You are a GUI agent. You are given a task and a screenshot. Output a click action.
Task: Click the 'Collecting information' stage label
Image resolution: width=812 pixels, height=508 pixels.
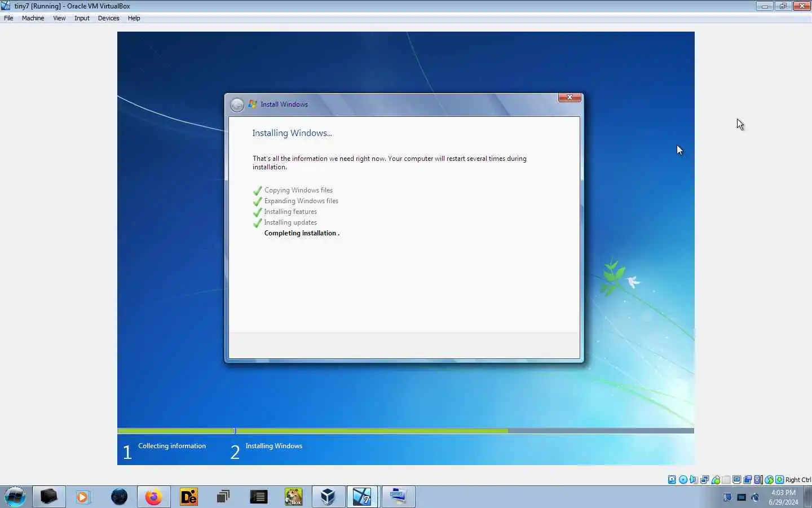pos(172,446)
